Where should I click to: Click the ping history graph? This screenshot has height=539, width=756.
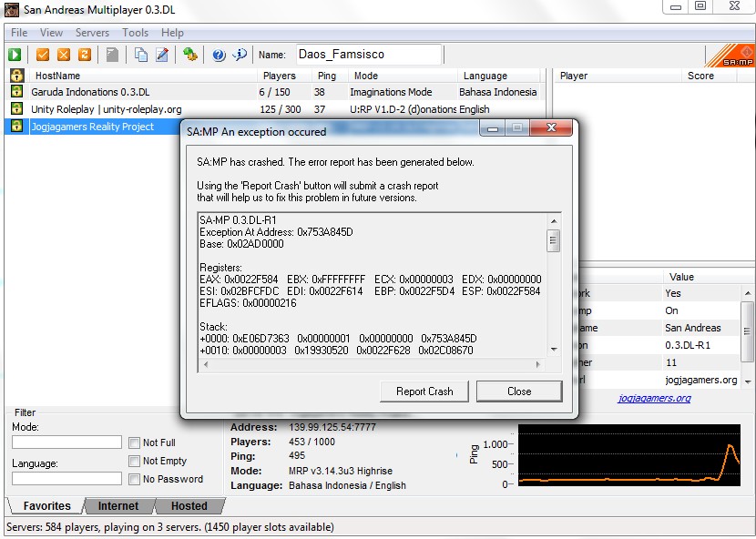click(x=629, y=454)
